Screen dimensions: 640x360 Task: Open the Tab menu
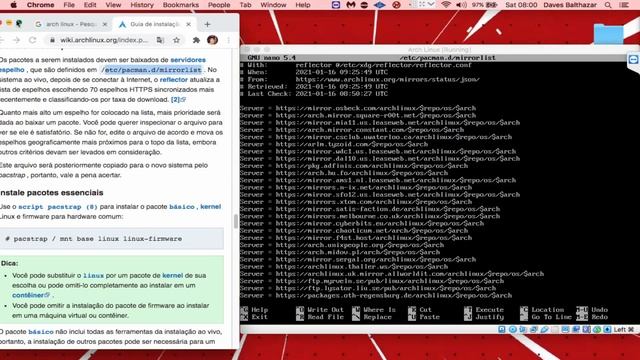click(245, 5)
